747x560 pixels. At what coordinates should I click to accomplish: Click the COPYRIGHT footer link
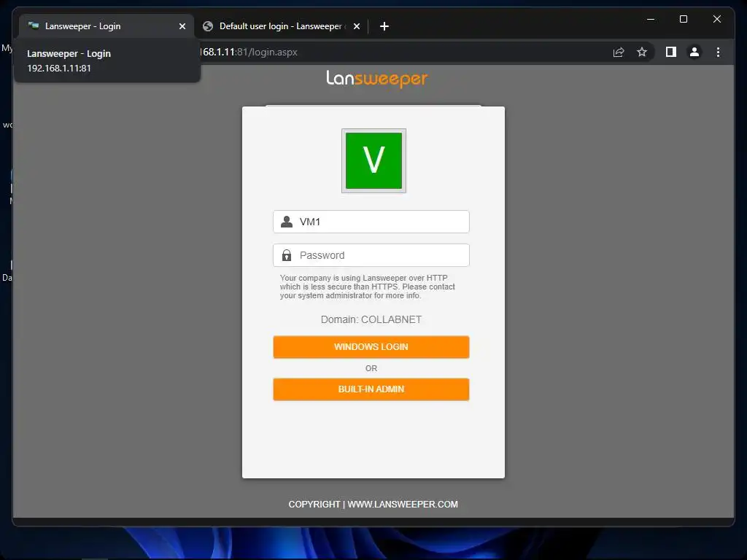[314, 505]
